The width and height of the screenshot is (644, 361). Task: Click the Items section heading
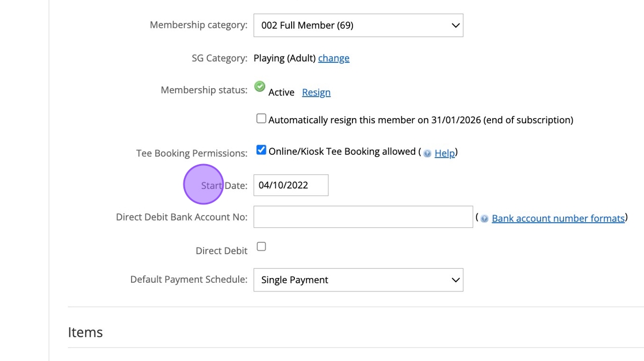pos(85,332)
